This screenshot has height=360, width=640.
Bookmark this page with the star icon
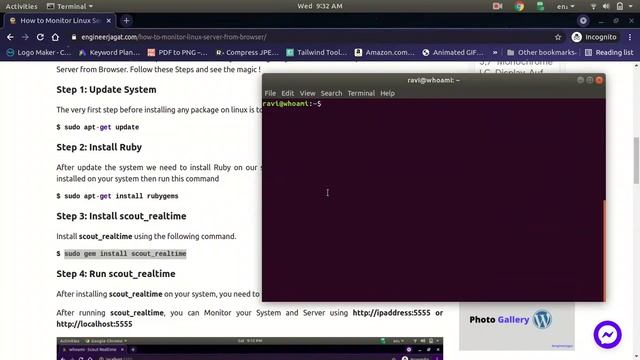click(558, 37)
